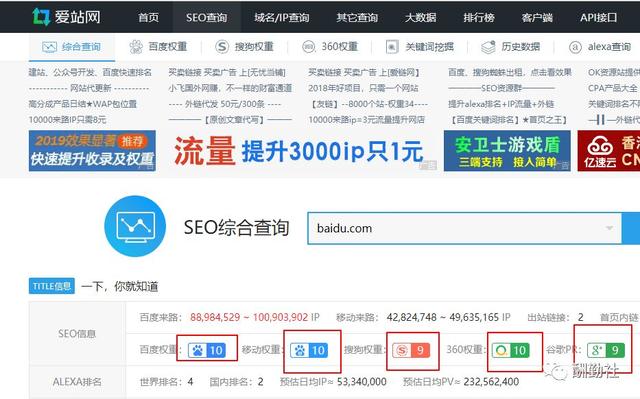Open the 其它查询 menu

coord(357,18)
